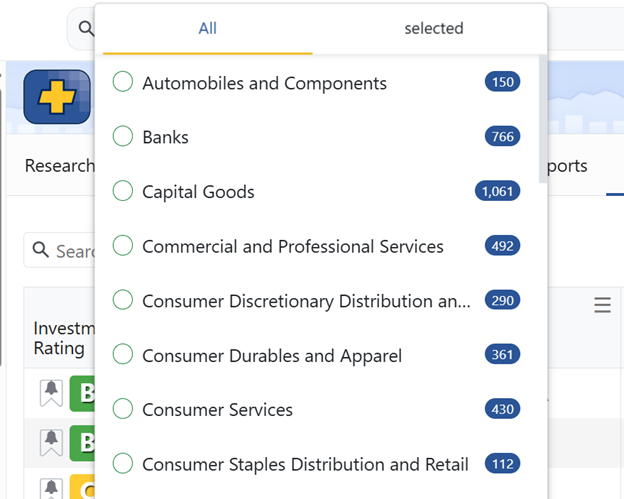
Task: Click the 766 count badge next to Banks
Action: [502, 137]
